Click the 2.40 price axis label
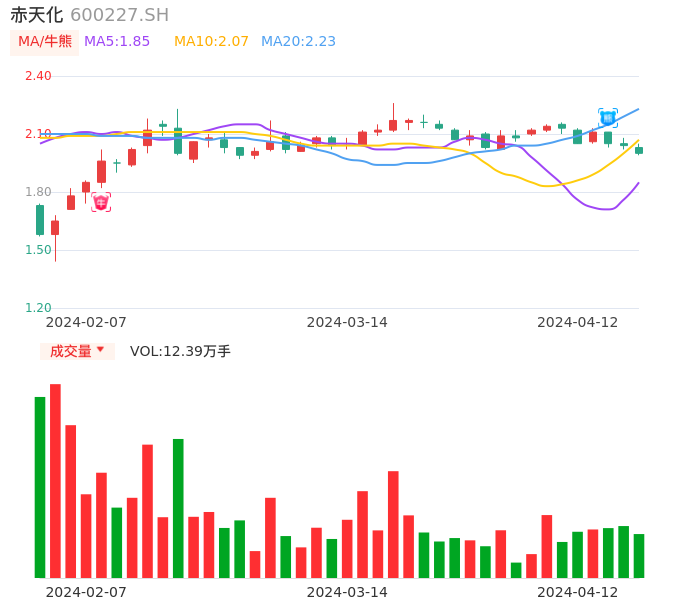Image resolution: width=686 pixels, height=606 pixels. (38, 76)
